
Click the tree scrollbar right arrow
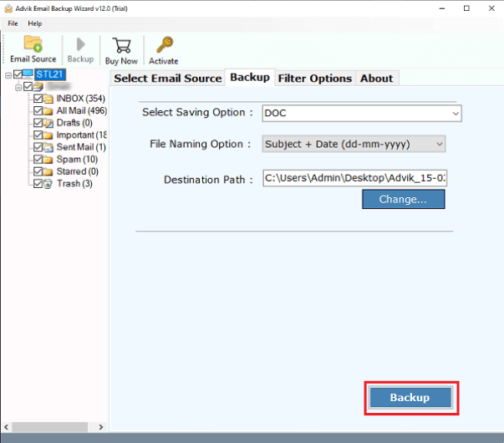[101, 427]
